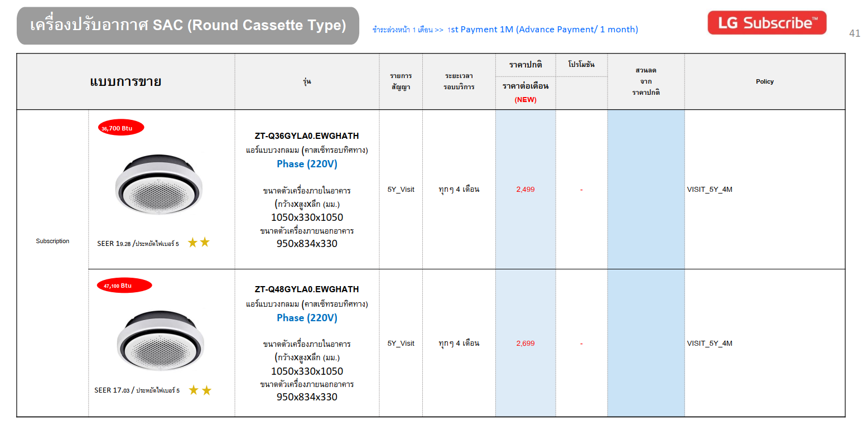Open model ZT-Q36GYLA0.EWGHATH
This screenshot has width=868, height=440.
point(307,136)
